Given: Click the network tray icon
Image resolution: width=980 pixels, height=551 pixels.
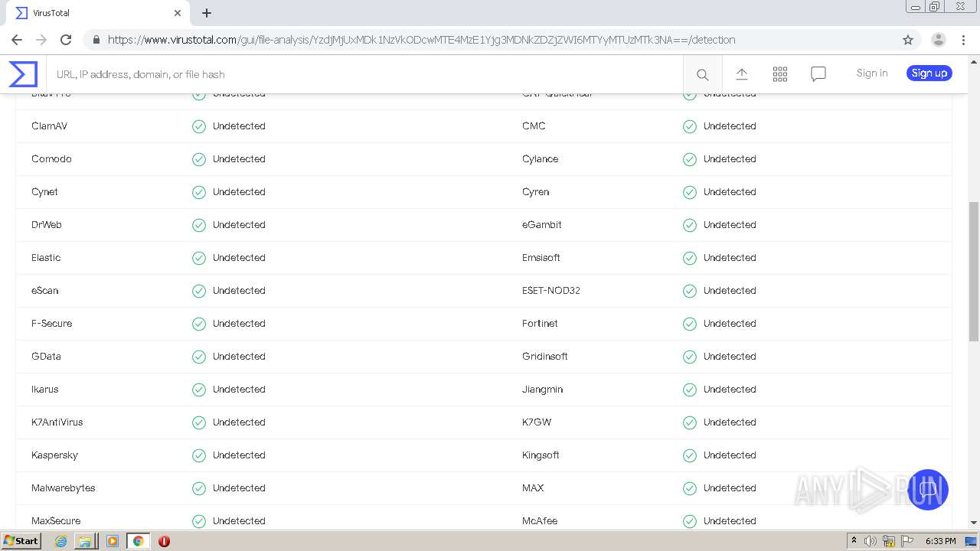Looking at the screenshot, I should (889, 541).
